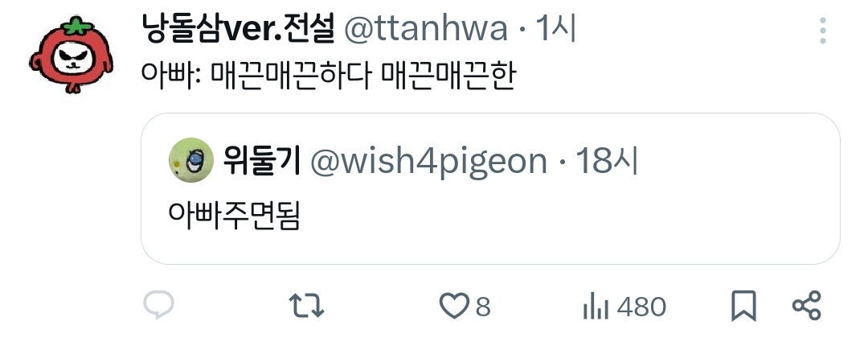The height and width of the screenshot is (338, 868).
Task: Bookmark this tweet
Action: click(x=743, y=307)
